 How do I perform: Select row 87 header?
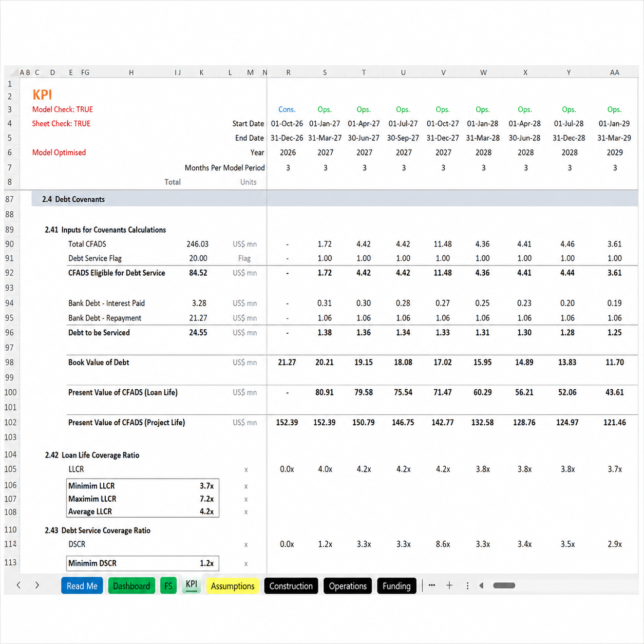click(x=10, y=199)
